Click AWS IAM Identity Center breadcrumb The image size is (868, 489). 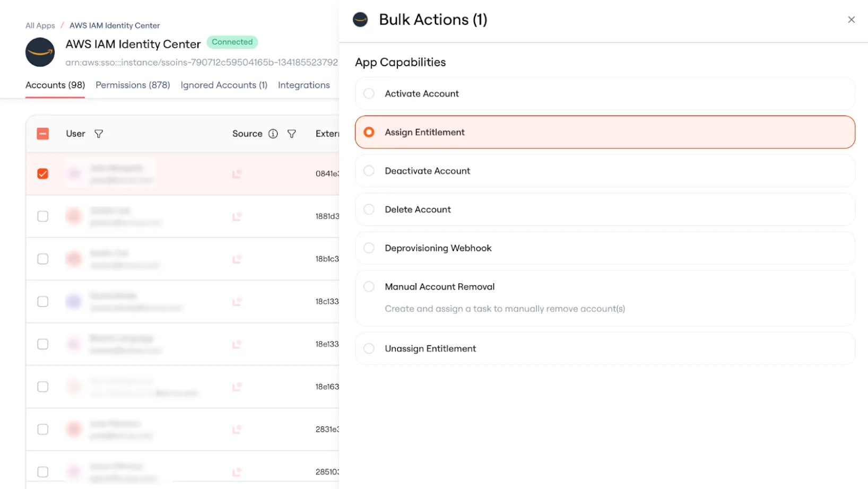[x=115, y=25]
